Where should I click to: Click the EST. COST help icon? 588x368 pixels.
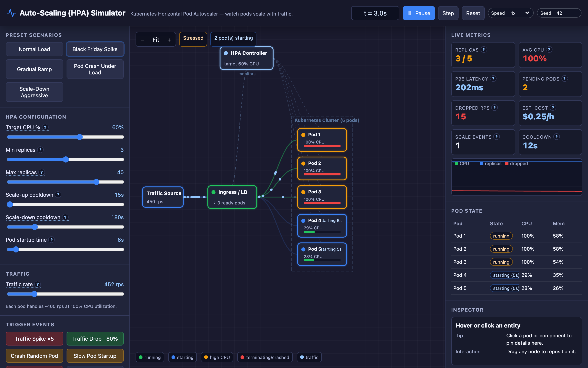[553, 108]
